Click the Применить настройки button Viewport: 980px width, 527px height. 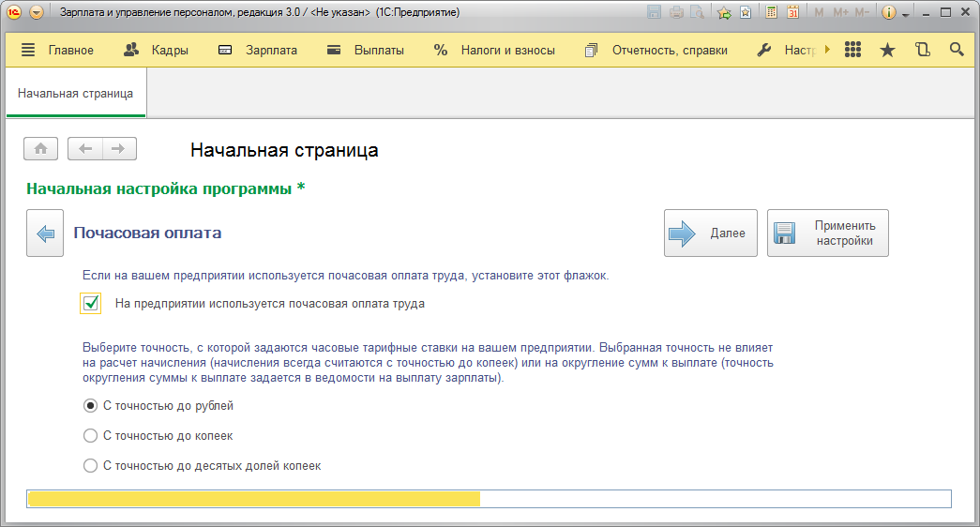pyautogui.click(x=827, y=233)
